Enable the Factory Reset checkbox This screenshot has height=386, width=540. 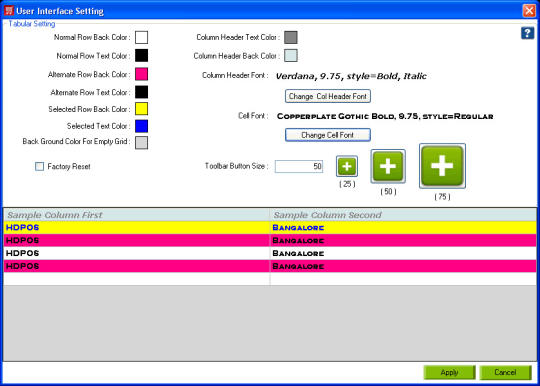40,167
